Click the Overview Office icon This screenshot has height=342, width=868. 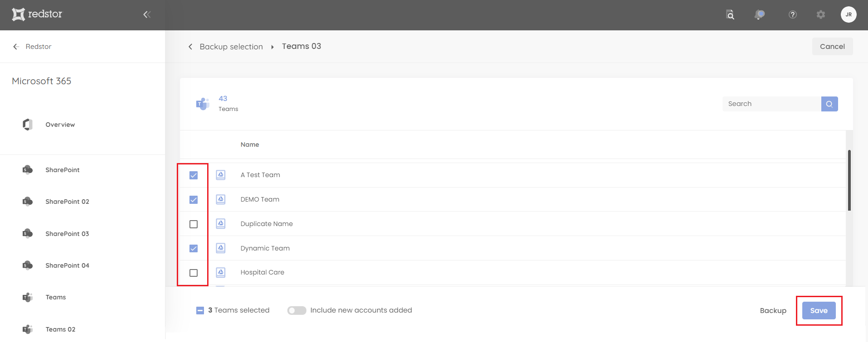click(x=28, y=125)
